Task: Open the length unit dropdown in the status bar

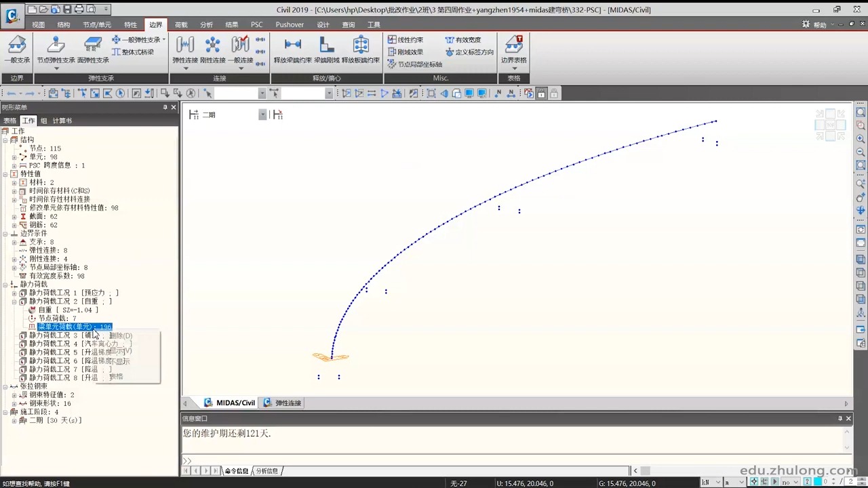Action: [x=742, y=482]
